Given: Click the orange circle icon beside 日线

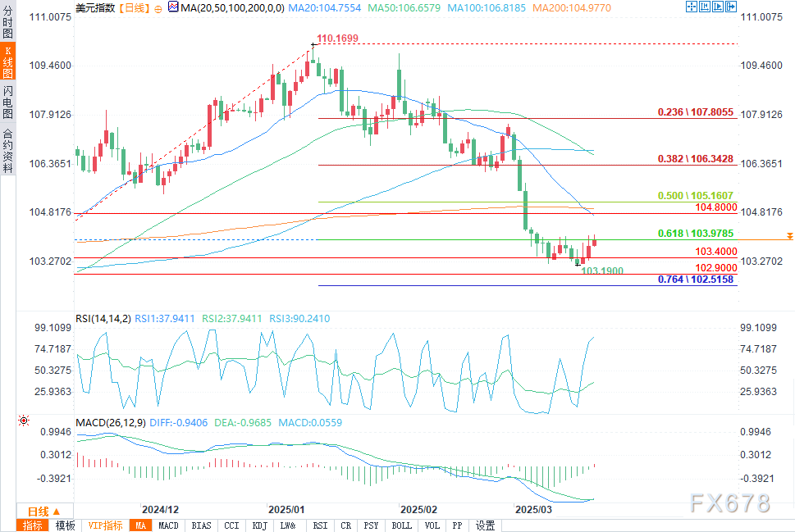Looking at the screenshot, I should pos(158,9).
